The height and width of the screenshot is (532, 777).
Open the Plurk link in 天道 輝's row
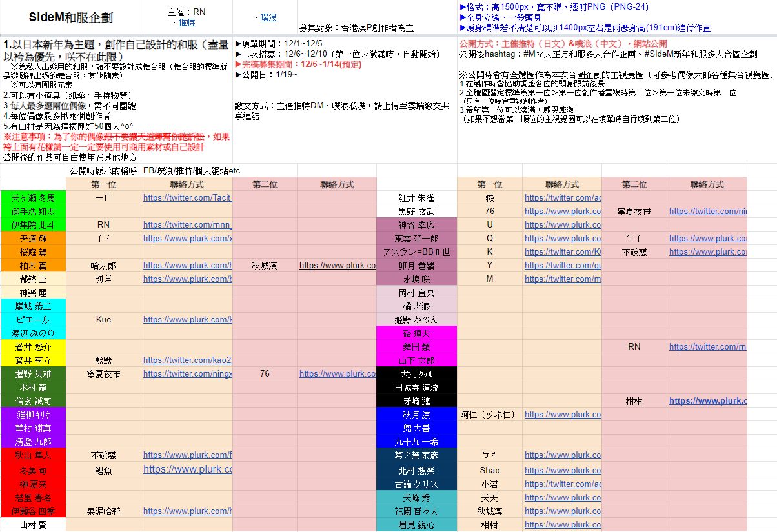188,238
